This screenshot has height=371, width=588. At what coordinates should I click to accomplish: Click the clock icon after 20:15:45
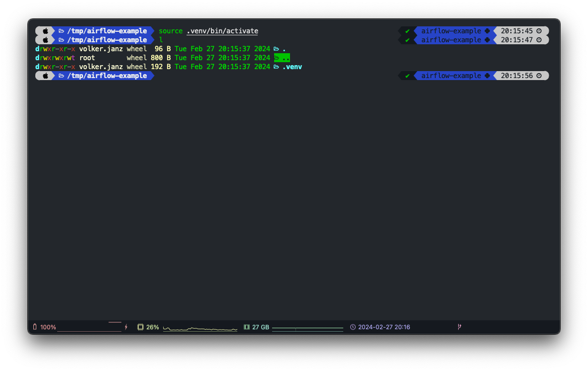539,31
